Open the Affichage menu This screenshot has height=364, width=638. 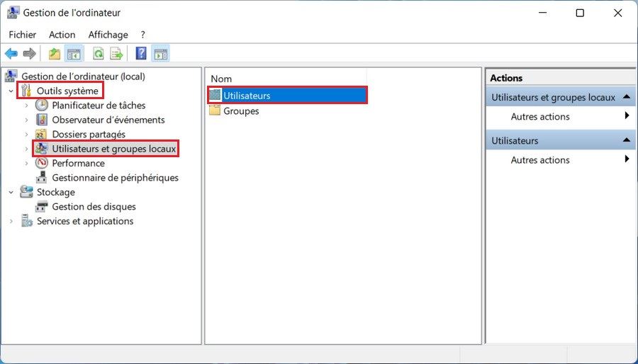[x=108, y=35]
